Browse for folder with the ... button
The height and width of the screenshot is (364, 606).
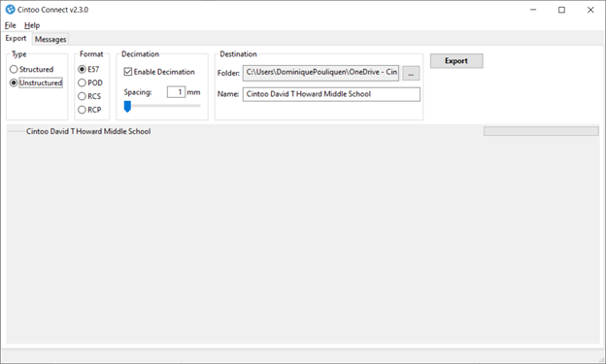tap(411, 73)
